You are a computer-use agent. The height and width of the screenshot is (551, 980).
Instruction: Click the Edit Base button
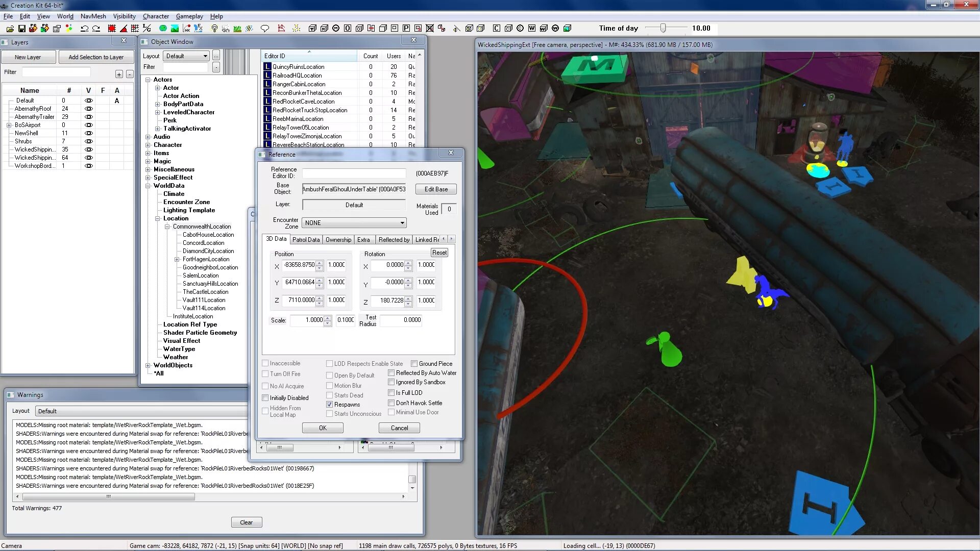click(436, 189)
